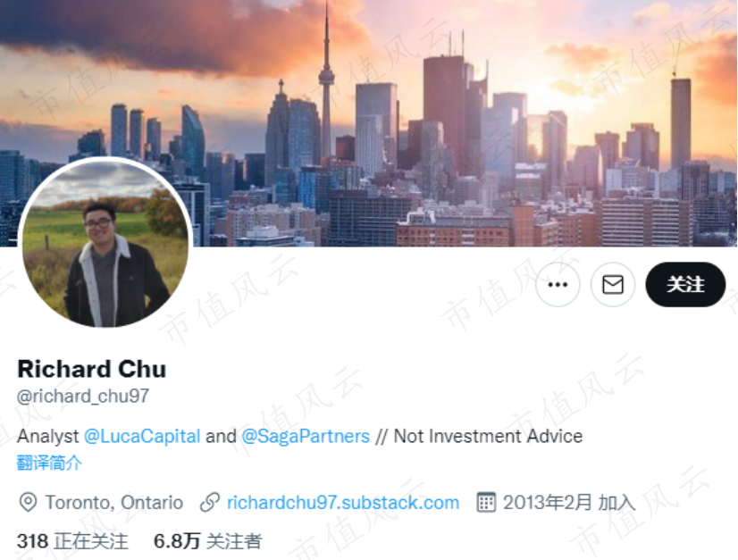This screenshot has height=560, width=738.
Task: Click 翻译简介 to translate the bio
Action: click(x=49, y=463)
